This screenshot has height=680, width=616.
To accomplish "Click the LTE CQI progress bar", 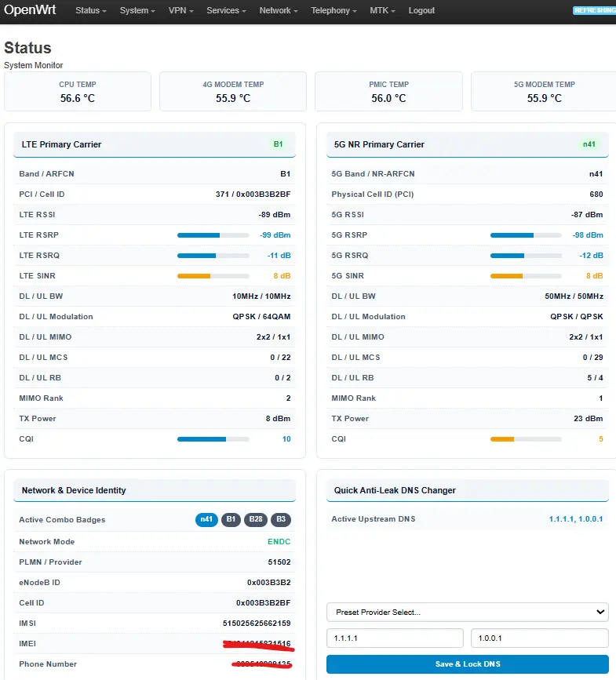I will click(213, 439).
